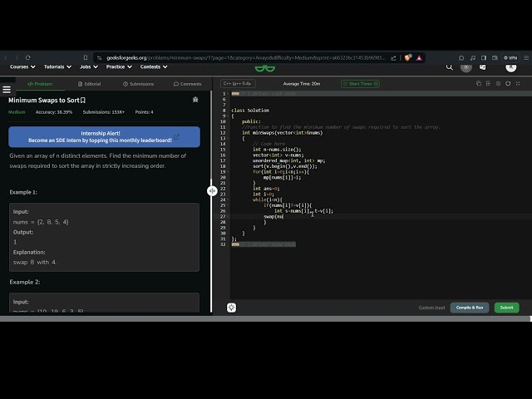
Task: Expand the Tutorials dropdown
Action: coord(57,66)
